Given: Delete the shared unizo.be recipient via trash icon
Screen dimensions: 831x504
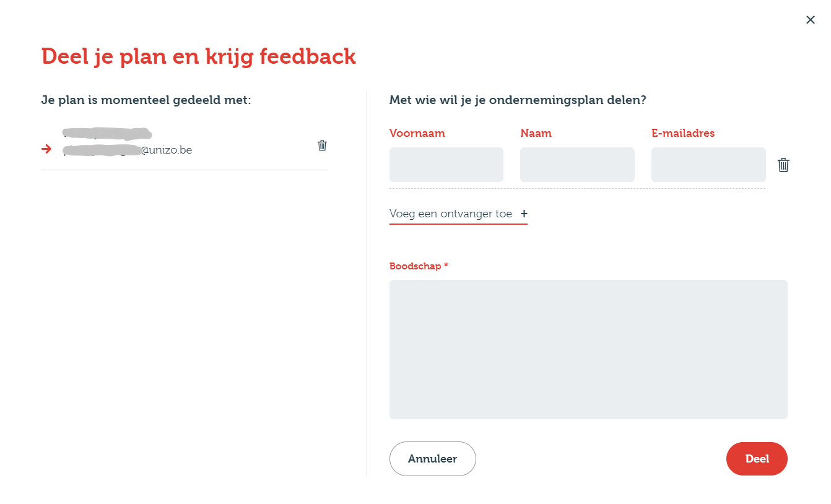Looking at the screenshot, I should pyautogui.click(x=322, y=146).
